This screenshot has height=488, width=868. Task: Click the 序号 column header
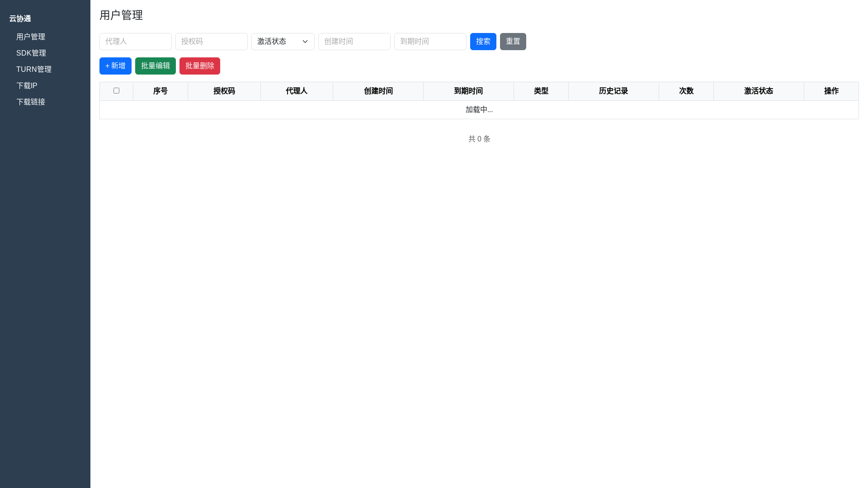160,91
